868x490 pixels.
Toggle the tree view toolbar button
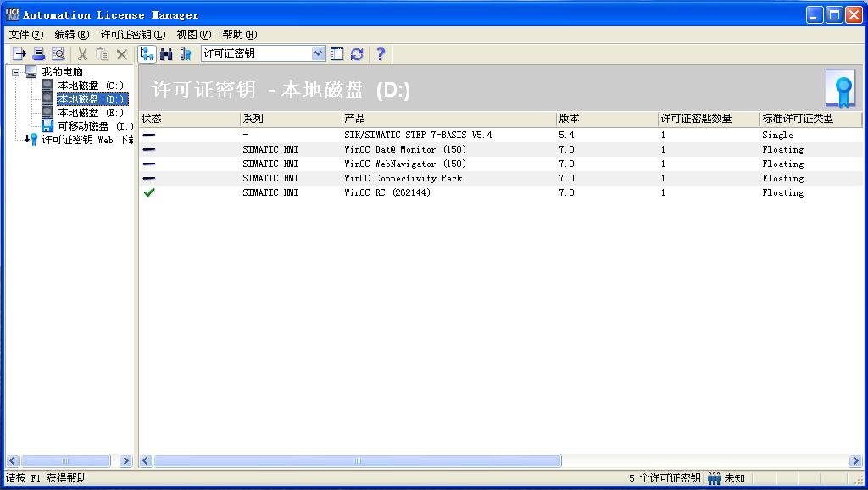click(147, 54)
